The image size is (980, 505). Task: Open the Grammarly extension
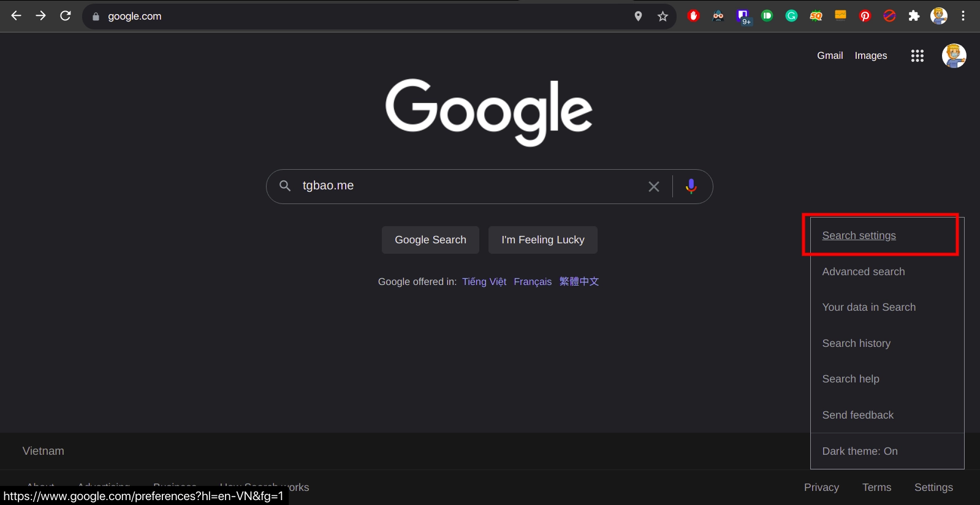point(791,17)
